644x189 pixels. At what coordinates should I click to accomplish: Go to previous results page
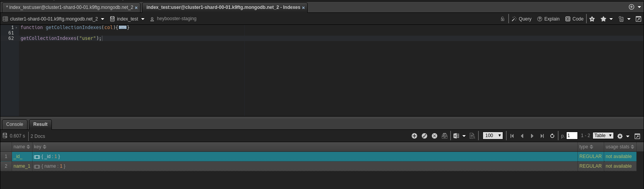coord(522,136)
